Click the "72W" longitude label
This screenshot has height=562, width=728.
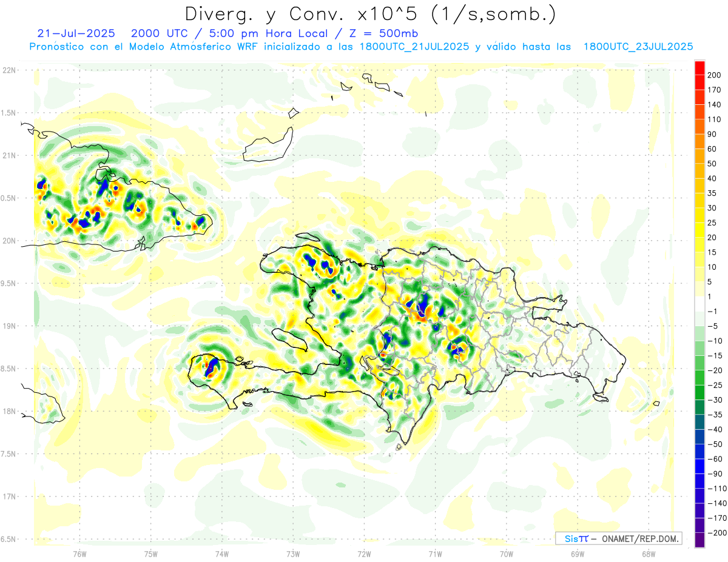[x=364, y=554]
